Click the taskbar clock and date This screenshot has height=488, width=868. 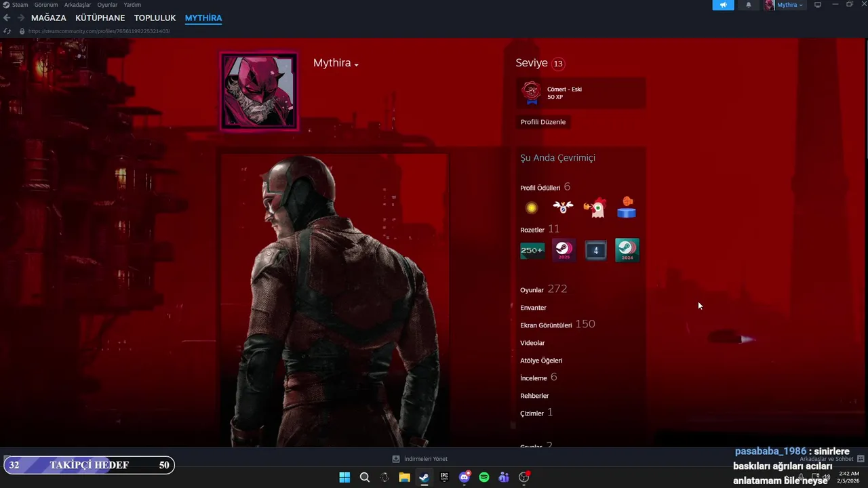click(x=849, y=477)
